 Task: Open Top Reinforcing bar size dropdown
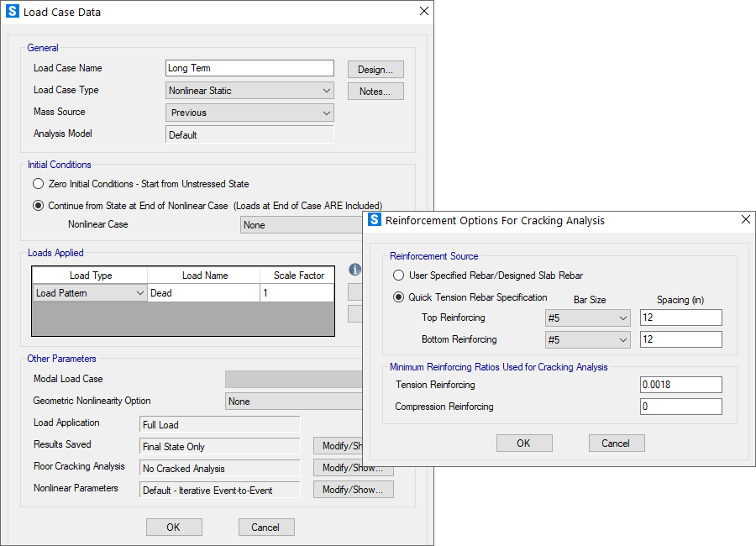pyautogui.click(x=587, y=318)
